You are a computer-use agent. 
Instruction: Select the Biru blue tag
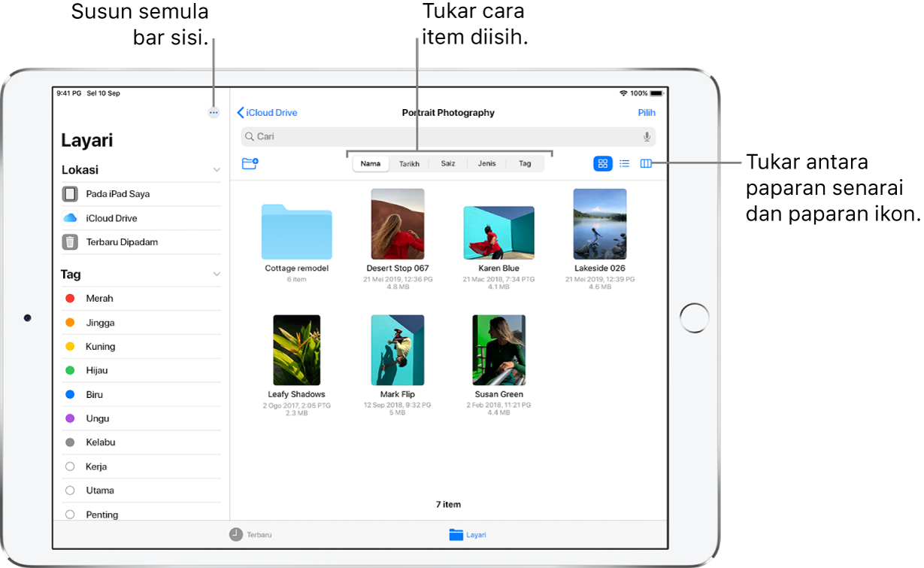[x=141, y=394]
